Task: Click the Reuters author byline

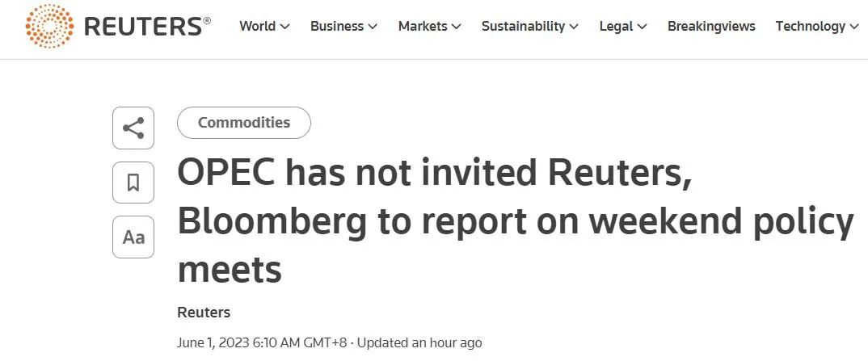Action: point(204,313)
